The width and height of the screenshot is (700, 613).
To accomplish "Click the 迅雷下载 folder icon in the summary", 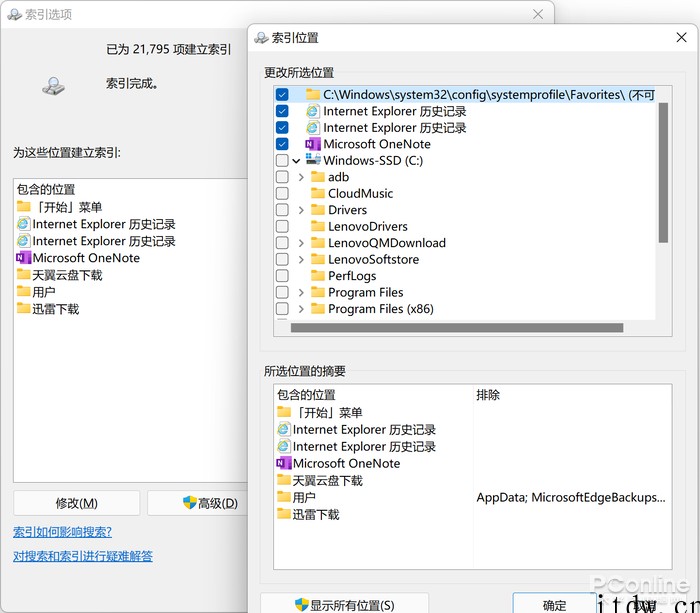I will [284, 514].
